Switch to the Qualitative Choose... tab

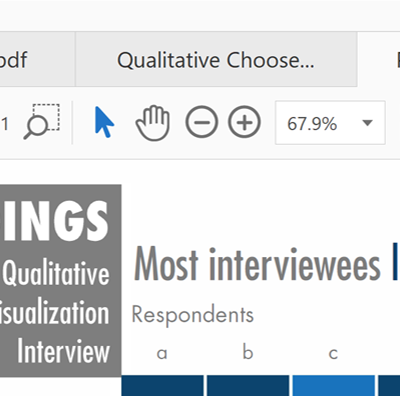click(x=216, y=60)
